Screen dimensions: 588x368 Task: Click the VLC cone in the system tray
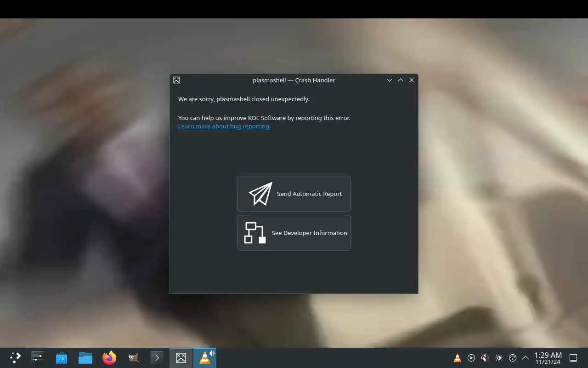click(458, 358)
